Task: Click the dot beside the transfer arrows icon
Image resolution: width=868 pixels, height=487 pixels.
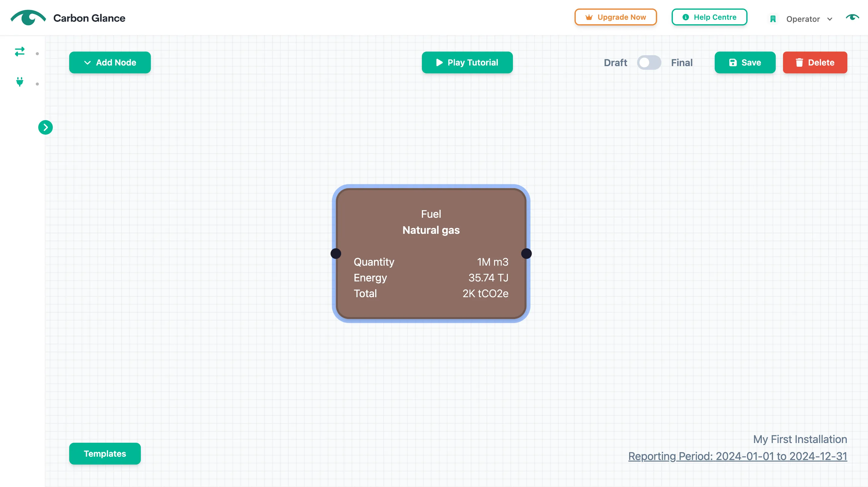Action: tap(37, 53)
